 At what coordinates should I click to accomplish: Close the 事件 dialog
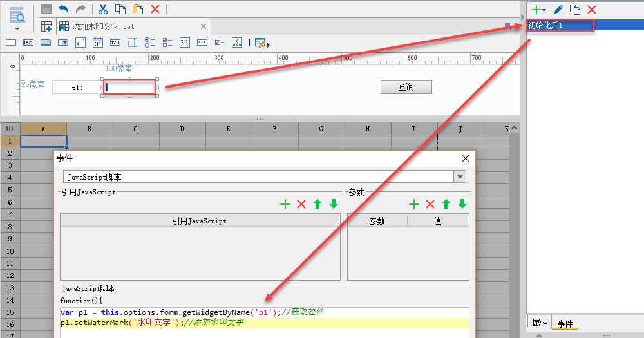pyautogui.click(x=466, y=158)
